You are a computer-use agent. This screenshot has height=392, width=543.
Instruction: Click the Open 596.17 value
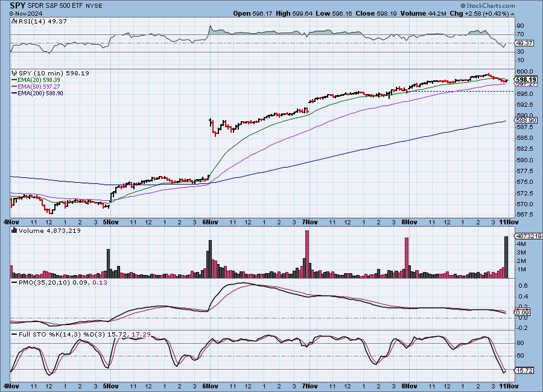pos(252,13)
